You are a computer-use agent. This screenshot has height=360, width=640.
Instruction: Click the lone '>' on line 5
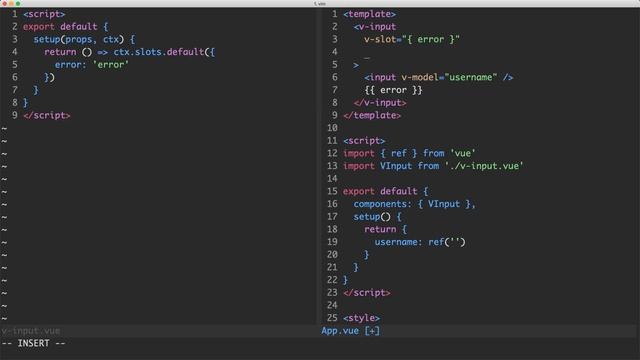[x=356, y=65]
